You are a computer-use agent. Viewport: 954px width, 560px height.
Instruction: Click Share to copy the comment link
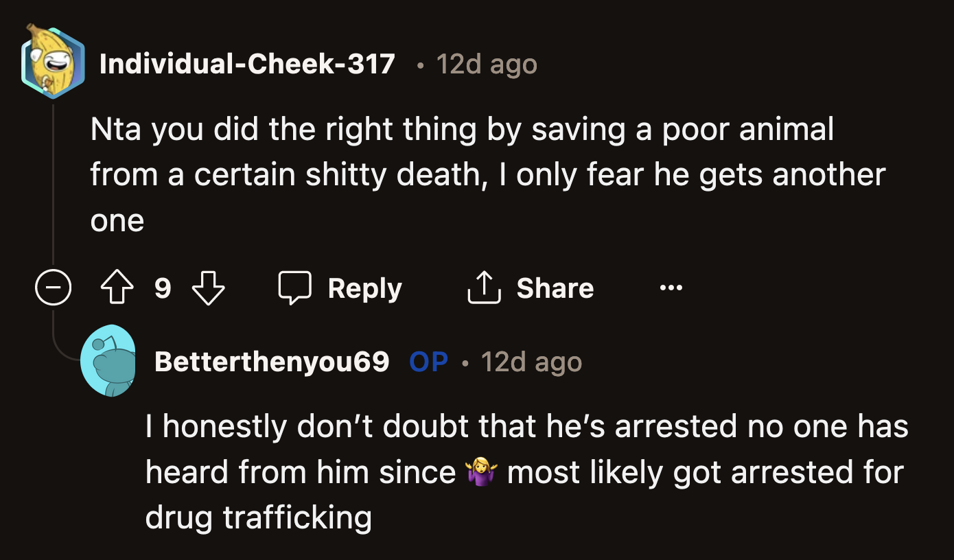coord(555,288)
